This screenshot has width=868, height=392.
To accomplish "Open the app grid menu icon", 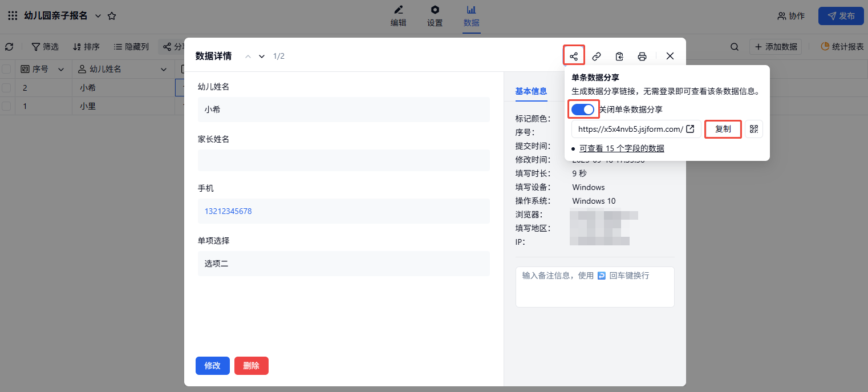I will [13, 16].
